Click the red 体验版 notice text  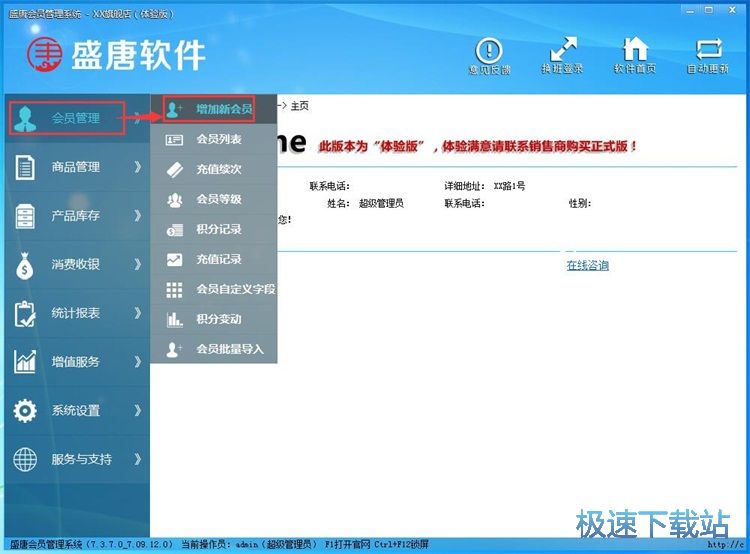point(477,146)
